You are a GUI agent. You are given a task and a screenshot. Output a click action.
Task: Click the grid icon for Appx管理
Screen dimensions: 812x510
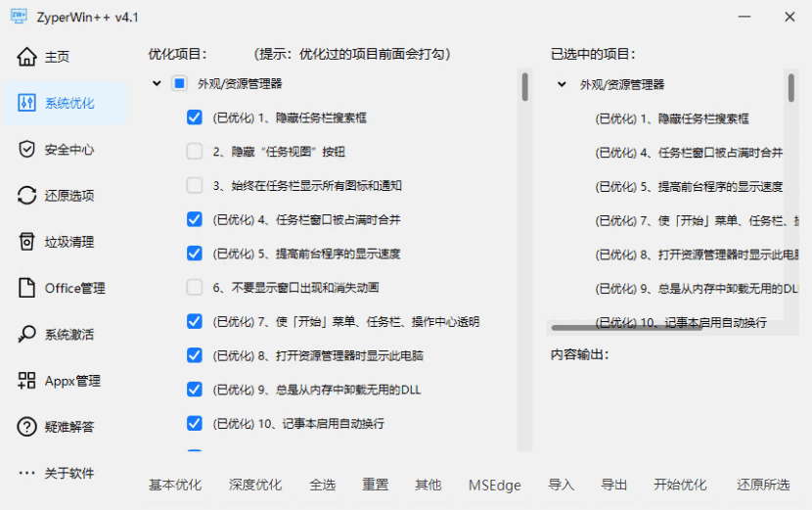click(27, 381)
